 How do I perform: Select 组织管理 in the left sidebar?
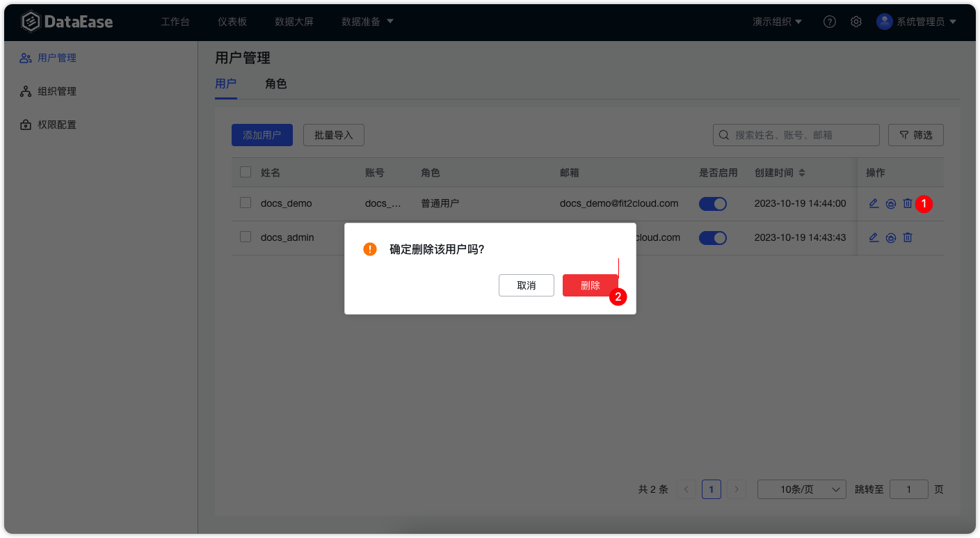[56, 91]
